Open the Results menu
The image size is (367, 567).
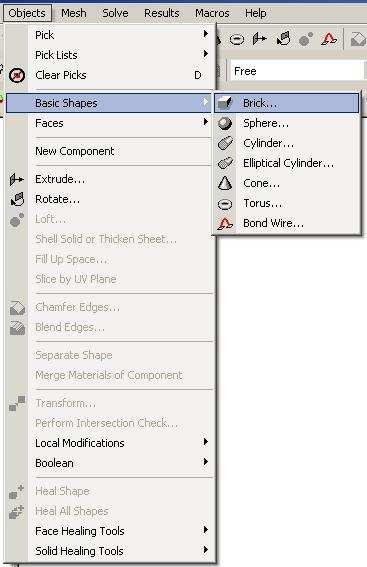pos(162,13)
